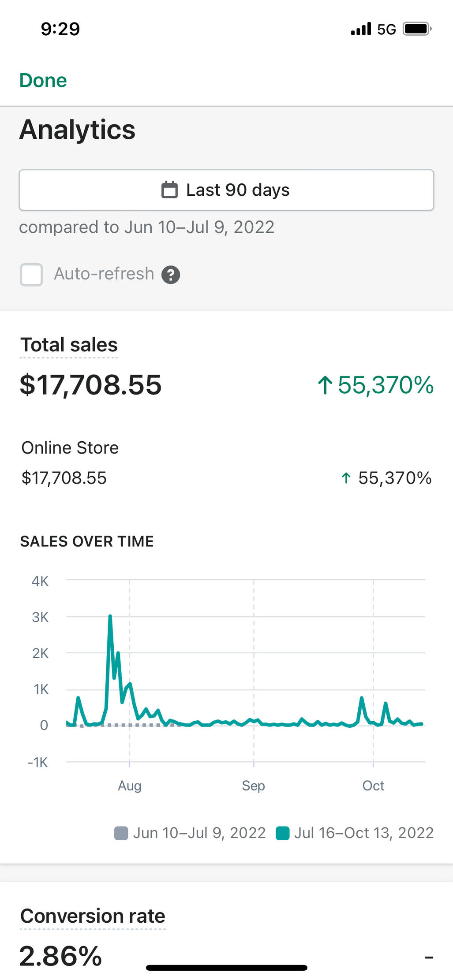This screenshot has height=980, width=453.
Task: Open the Last 90 days date picker
Action: 226,190
